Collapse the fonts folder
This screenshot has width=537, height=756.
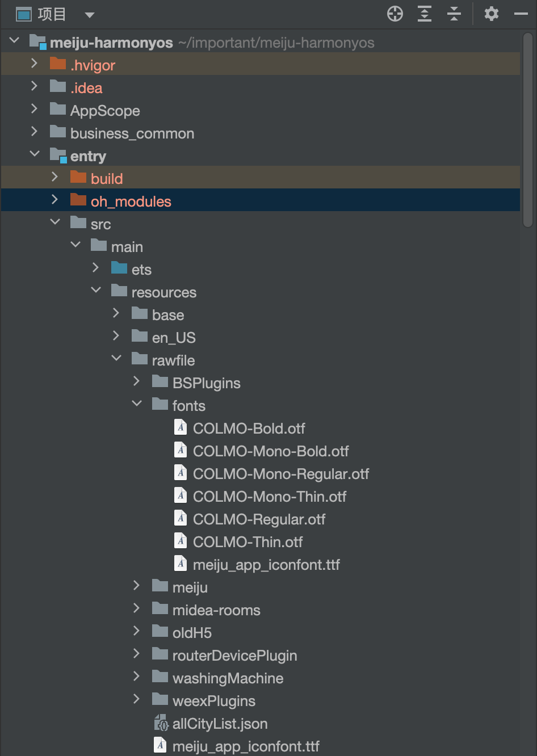(137, 404)
